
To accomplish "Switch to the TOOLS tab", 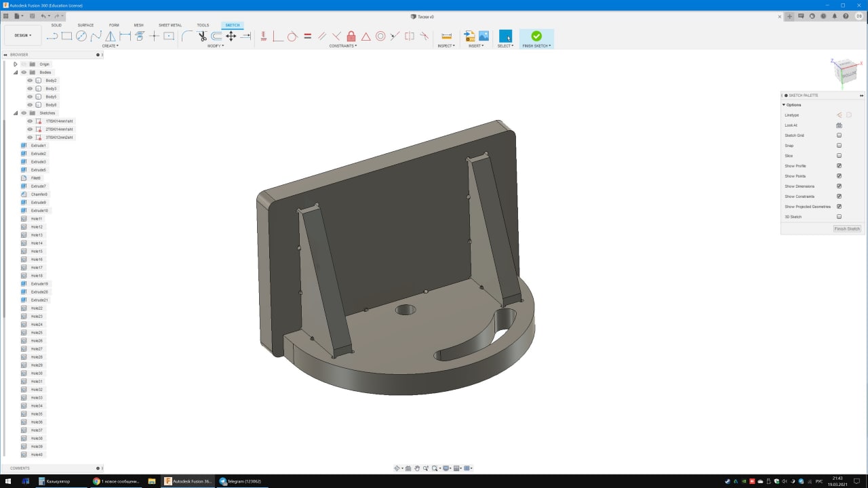I will (x=203, y=25).
